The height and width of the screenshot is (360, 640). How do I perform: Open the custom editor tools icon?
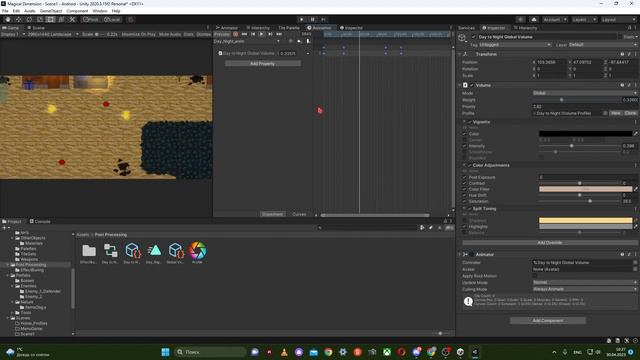pyautogui.click(x=72, y=19)
